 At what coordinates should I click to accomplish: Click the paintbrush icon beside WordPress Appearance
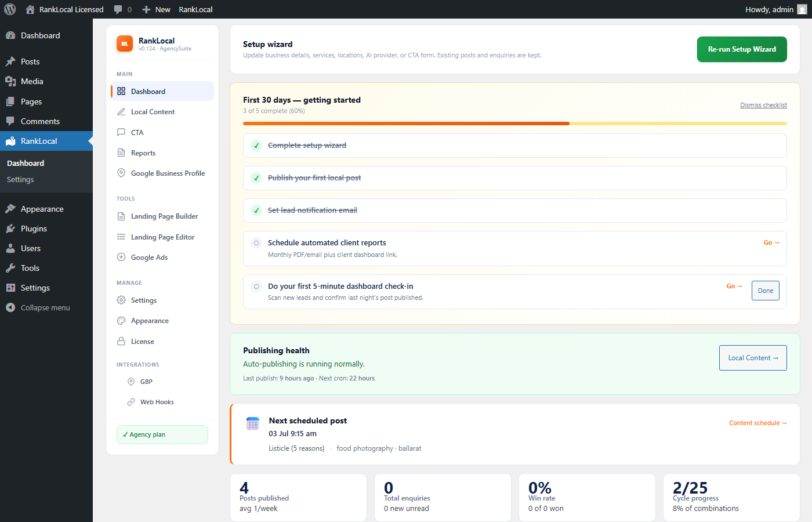(10, 209)
